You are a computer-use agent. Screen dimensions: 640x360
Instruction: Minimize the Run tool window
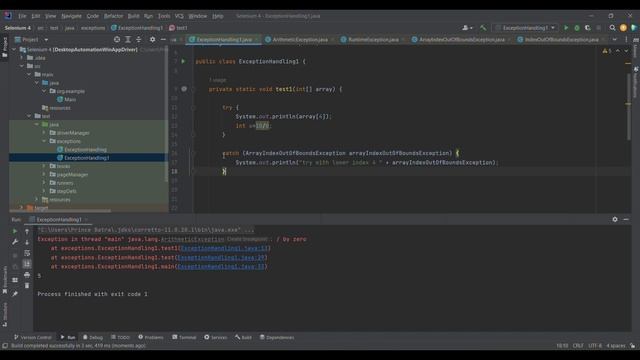(x=626, y=219)
